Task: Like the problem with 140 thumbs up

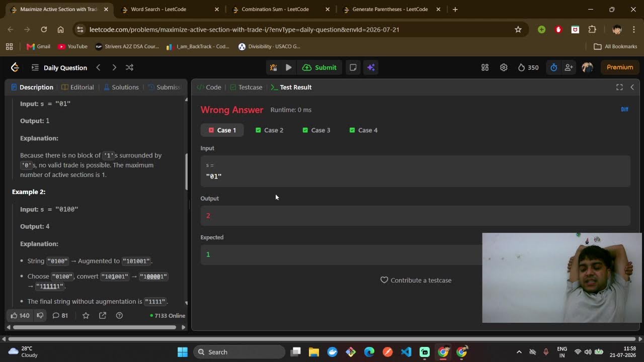Action: coord(20,315)
